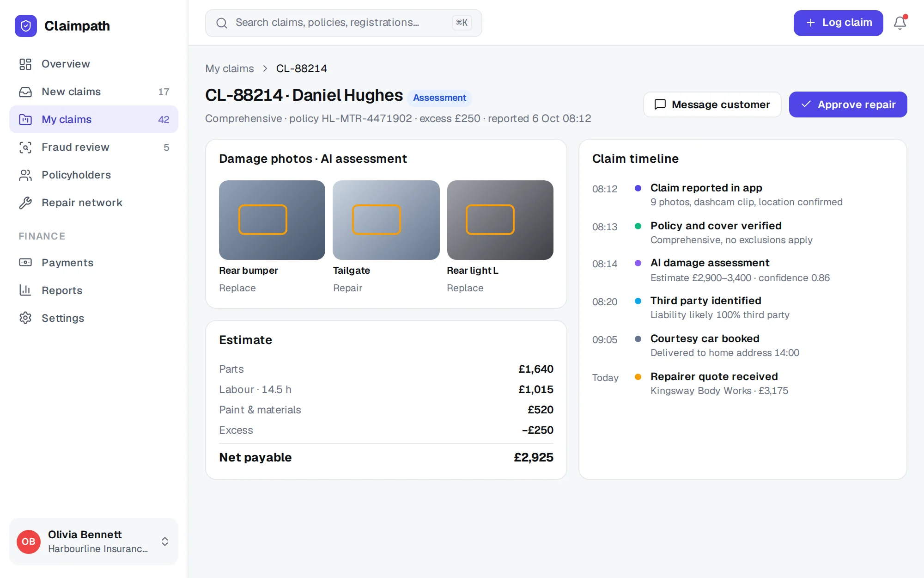Click Message customer button
924x578 pixels.
tap(712, 105)
